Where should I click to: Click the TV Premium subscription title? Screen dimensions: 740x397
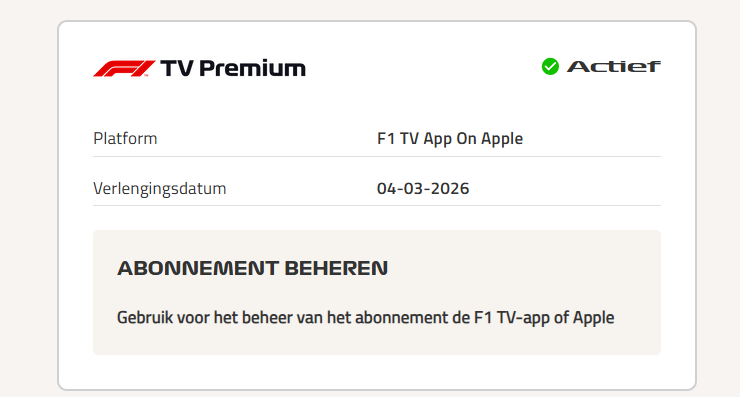coord(233,68)
